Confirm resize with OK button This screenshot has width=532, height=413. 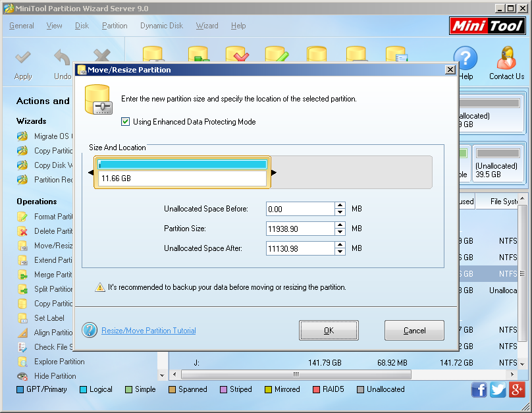tap(329, 330)
